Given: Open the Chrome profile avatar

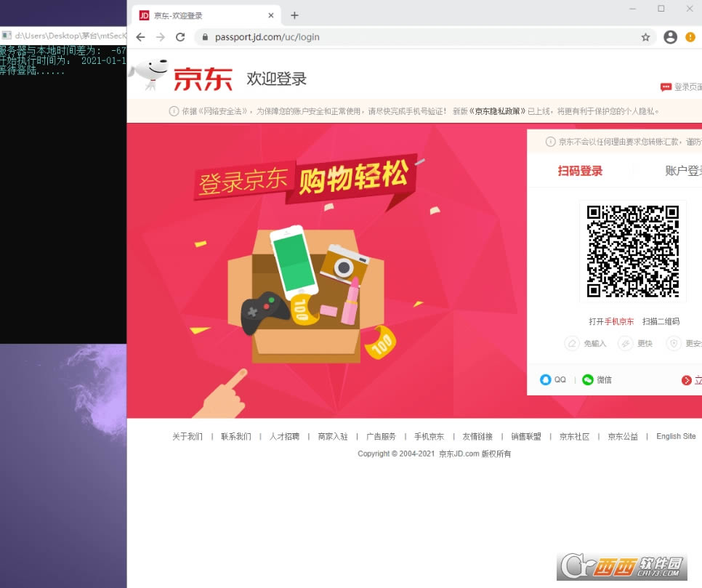Looking at the screenshot, I should 670,37.
